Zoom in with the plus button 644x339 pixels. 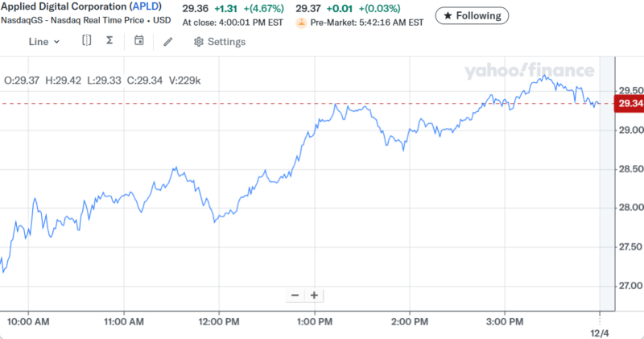click(314, 296)
